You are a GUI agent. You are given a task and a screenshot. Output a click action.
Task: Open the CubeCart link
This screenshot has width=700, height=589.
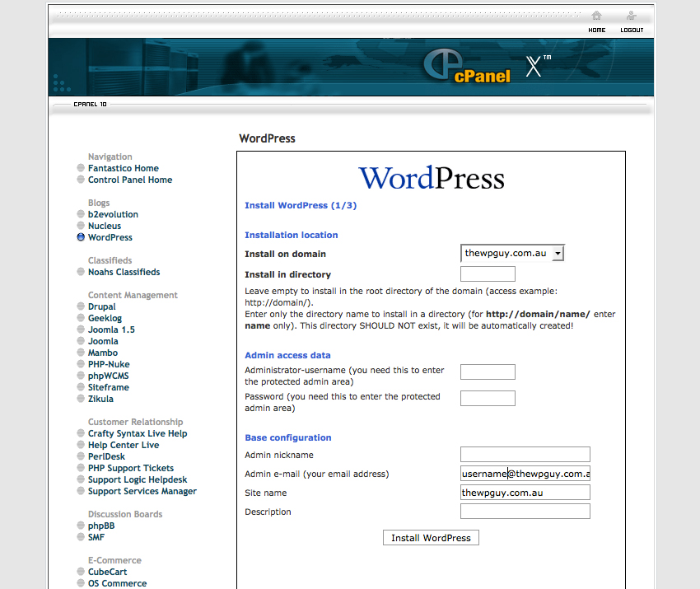tap(107, 572)
